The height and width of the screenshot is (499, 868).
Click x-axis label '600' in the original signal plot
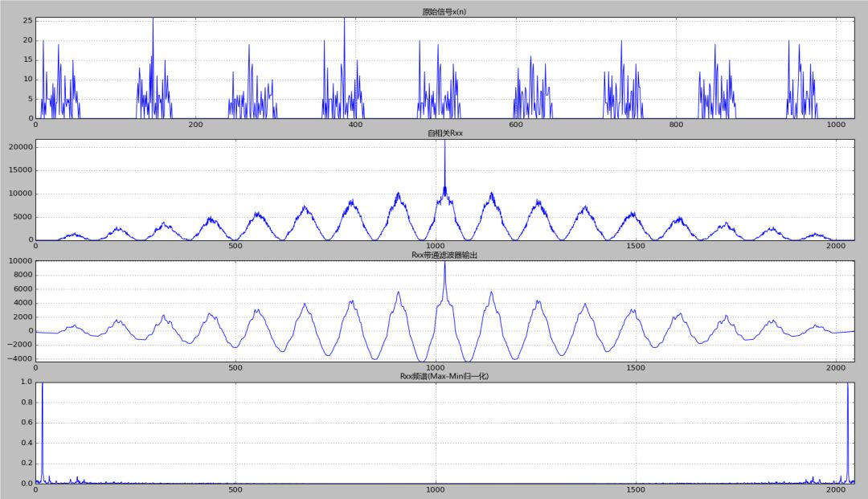tap(516, 125)
